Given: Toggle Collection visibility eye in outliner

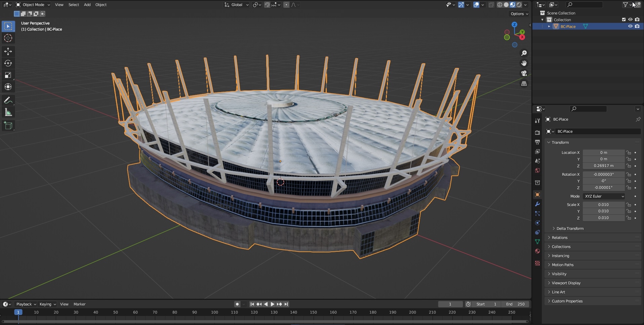Looking at the screenshot, I should pyautogui.click(x=630, y=19).
